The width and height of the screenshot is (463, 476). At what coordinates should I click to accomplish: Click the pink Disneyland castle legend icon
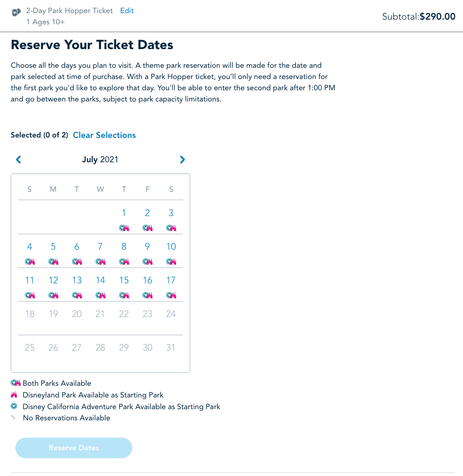click(14, 395)
